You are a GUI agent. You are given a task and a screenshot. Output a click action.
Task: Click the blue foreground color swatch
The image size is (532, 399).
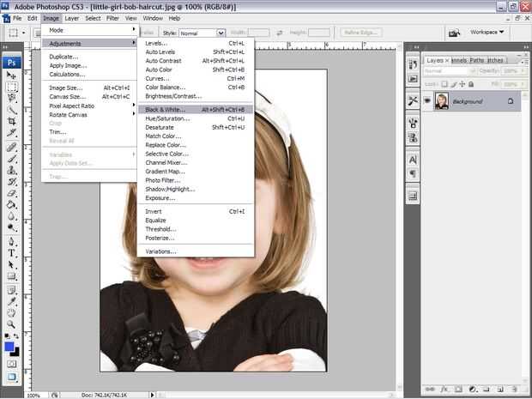pyautogui.click(x=9, y=347)
